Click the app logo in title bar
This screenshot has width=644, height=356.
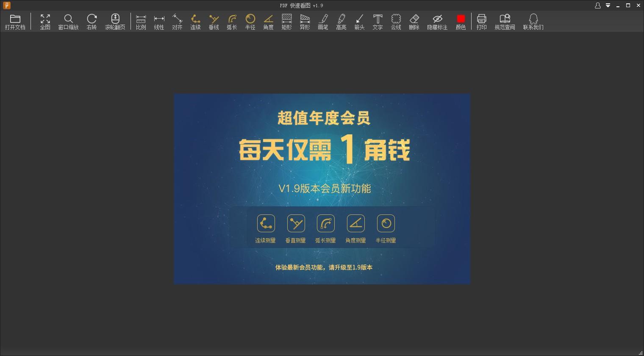pyautogui.click(x=6, y=6)
